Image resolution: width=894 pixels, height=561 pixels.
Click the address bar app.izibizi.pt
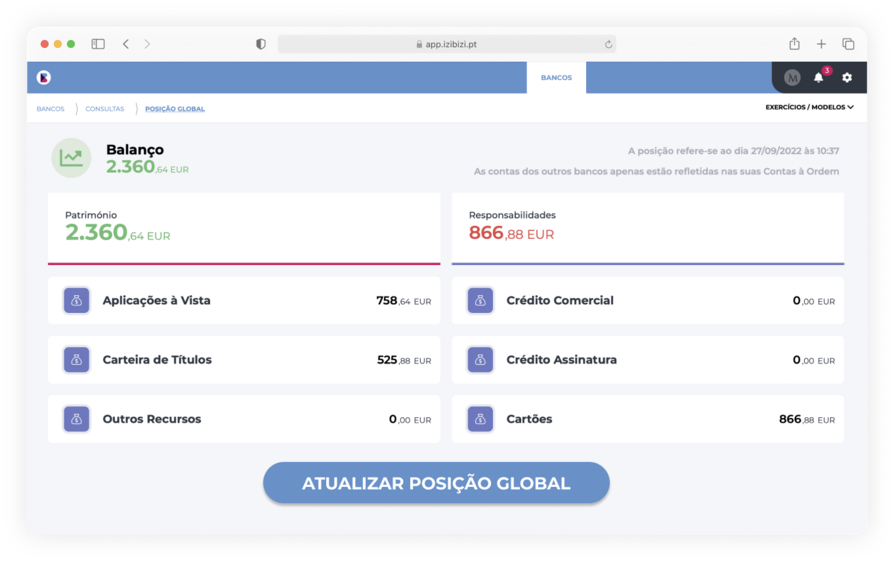(446, 44)
